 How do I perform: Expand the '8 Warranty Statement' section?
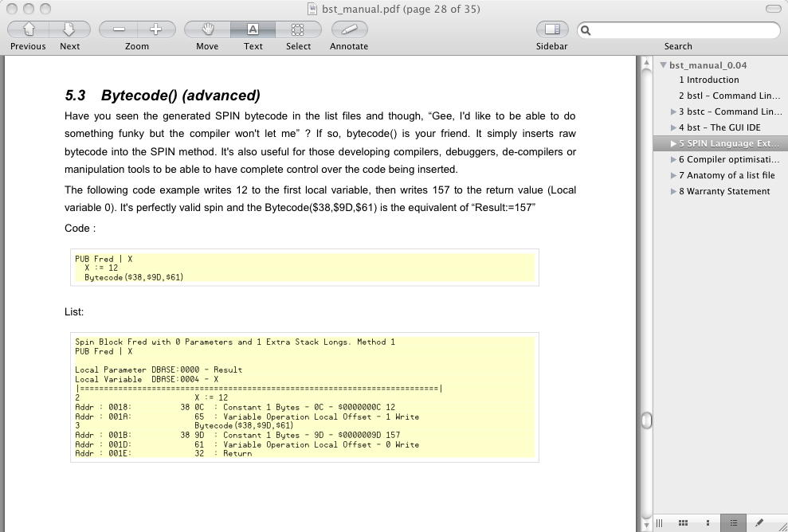coord(673,191)
